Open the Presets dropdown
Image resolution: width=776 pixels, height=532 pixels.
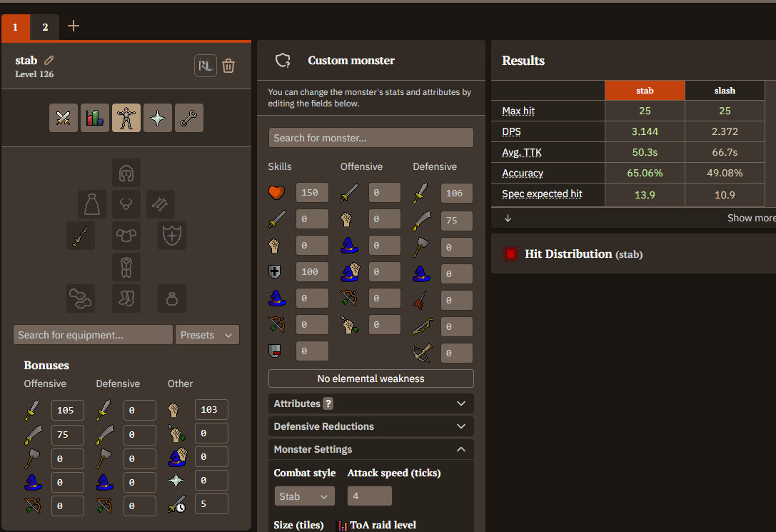[x=207, y=335]
